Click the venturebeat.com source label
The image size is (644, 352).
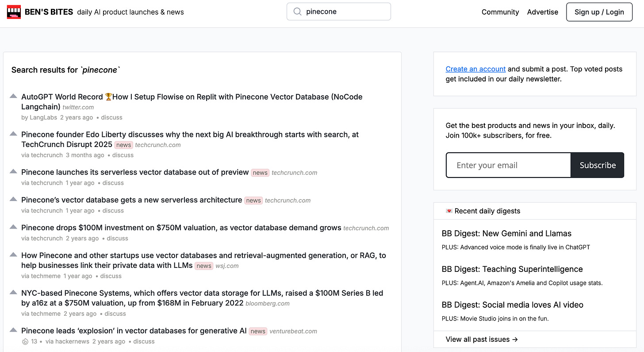293,331
